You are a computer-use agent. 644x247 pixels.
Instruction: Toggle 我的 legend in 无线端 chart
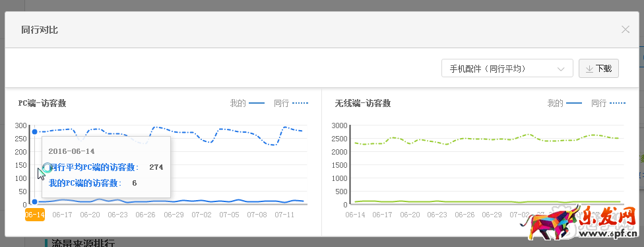coord(564,103)
